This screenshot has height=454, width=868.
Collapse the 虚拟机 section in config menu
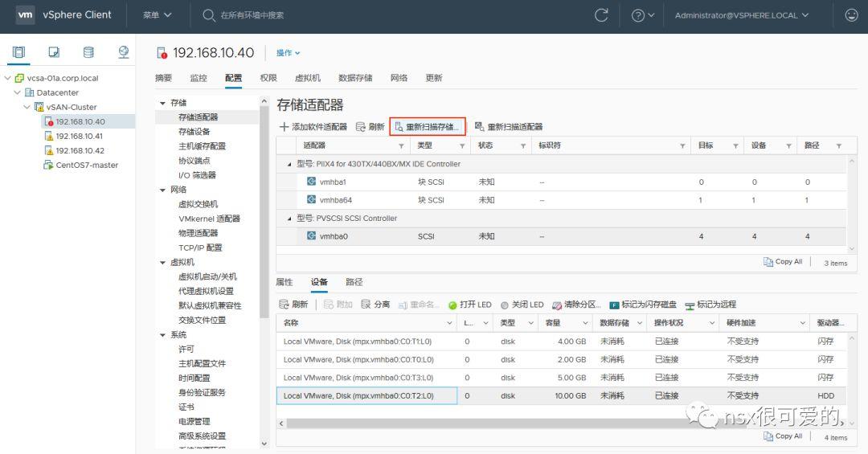pos(162,263)
